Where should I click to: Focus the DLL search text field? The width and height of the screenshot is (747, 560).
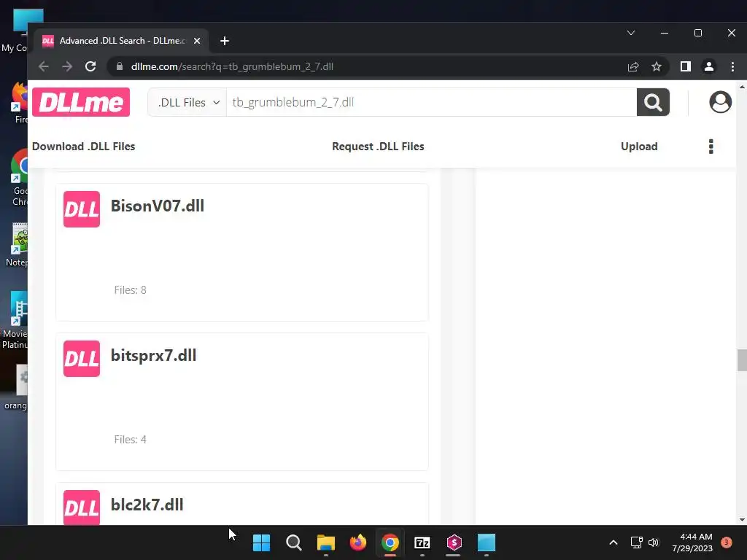pos(431,102)
